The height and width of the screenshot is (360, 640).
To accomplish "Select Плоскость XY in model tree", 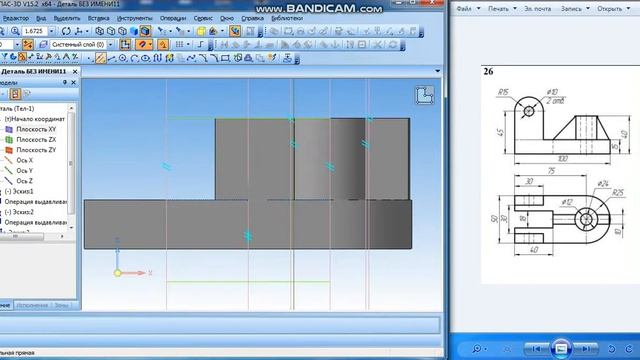I will click(x=36, y=129).
